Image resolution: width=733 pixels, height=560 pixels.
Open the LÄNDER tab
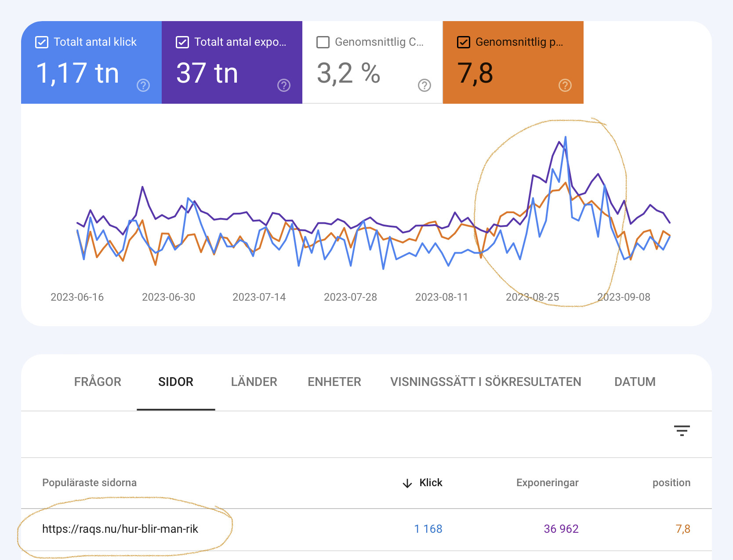[x=254, y=382]
